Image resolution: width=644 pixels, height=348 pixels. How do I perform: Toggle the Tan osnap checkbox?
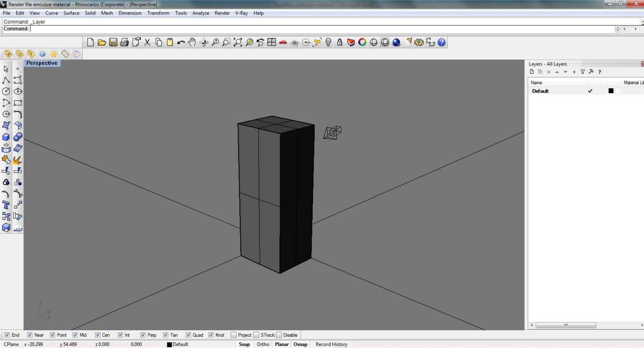coord(166,335)
